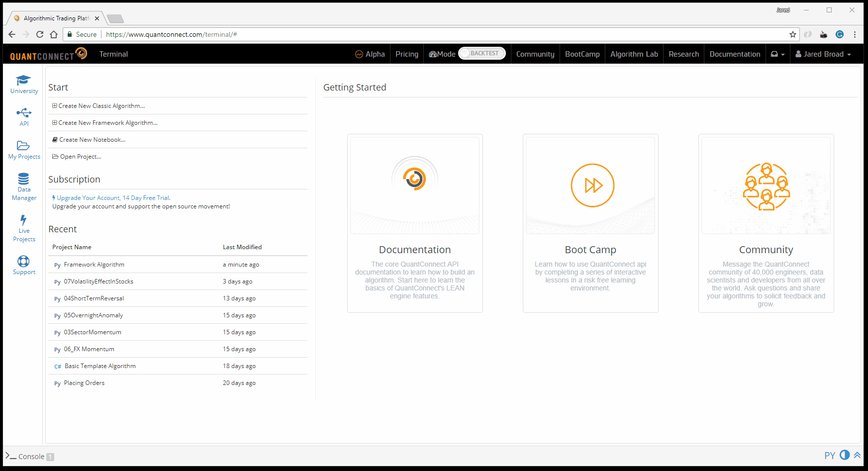
Task: Open My Projects folder icon
Action: [23, 146]
